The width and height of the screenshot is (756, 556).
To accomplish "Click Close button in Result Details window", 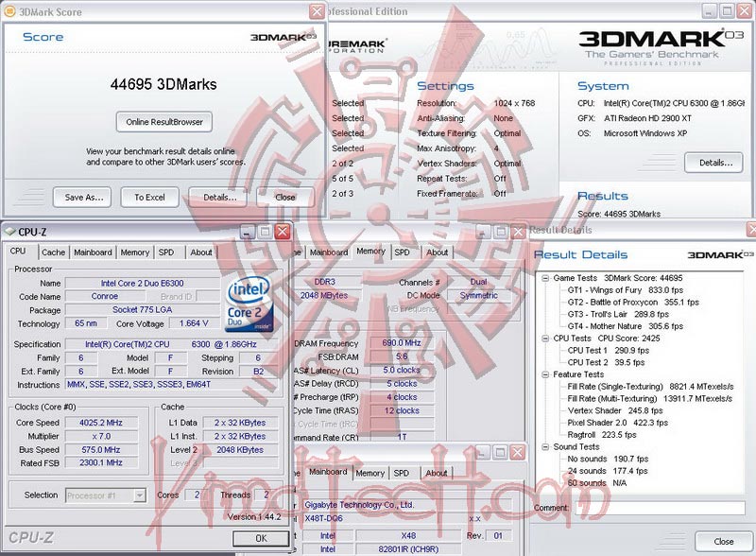I will tap(724, 542).
